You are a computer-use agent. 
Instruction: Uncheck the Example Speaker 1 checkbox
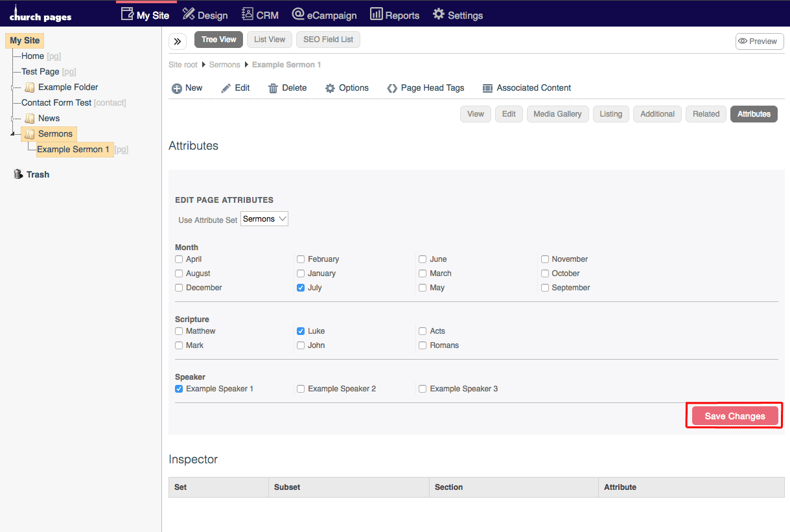179,389
